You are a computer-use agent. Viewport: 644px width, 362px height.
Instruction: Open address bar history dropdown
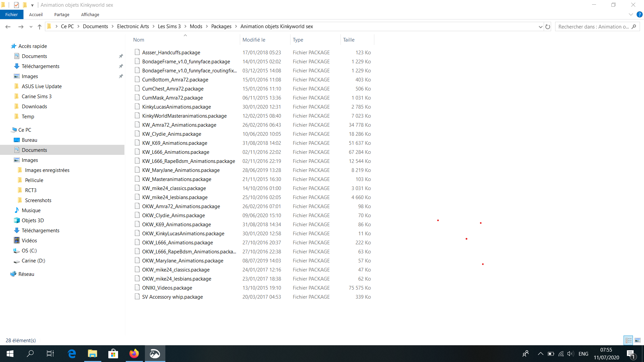coord(540,27)
